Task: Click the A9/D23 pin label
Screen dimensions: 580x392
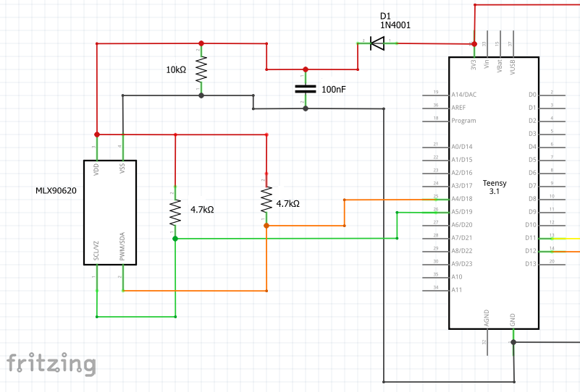Action: [462, 264]
